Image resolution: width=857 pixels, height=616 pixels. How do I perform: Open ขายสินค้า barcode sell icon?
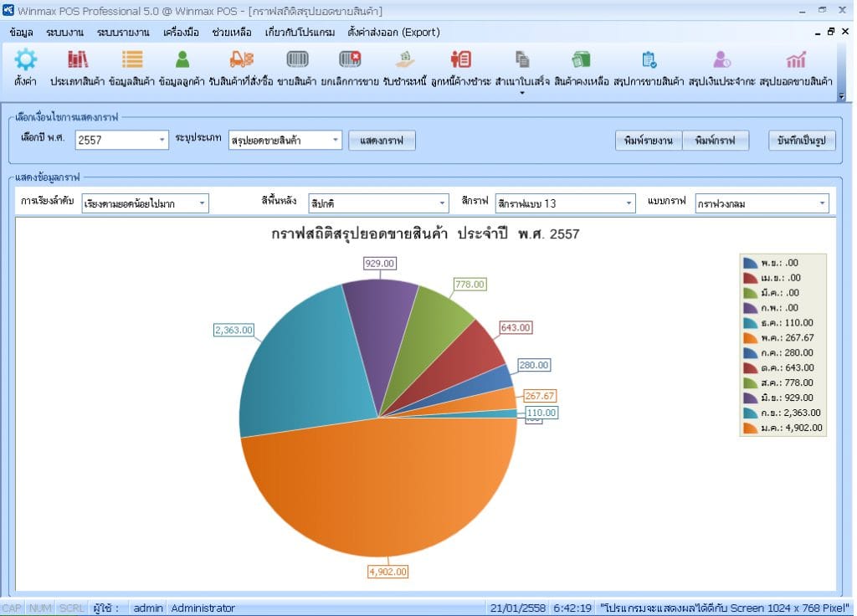coord(297,59)
